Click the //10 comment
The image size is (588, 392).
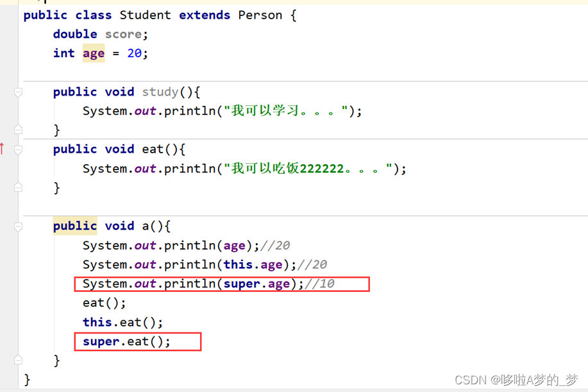point(319,284)
